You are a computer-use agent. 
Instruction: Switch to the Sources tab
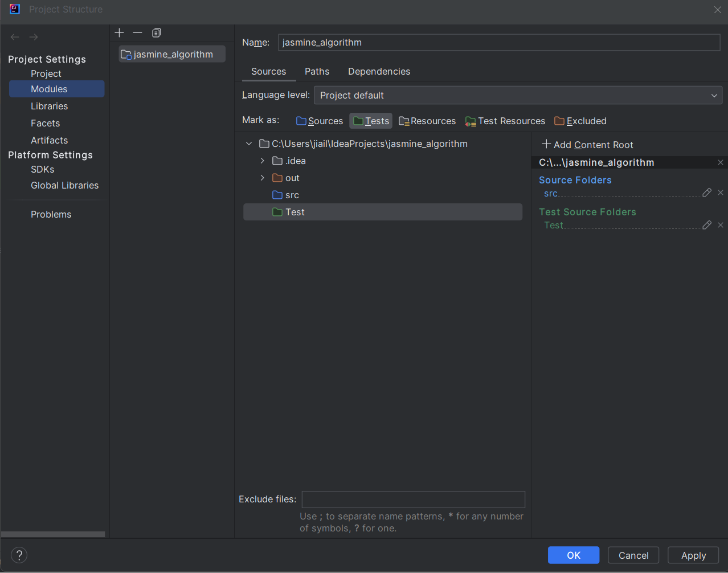[268, 71]
